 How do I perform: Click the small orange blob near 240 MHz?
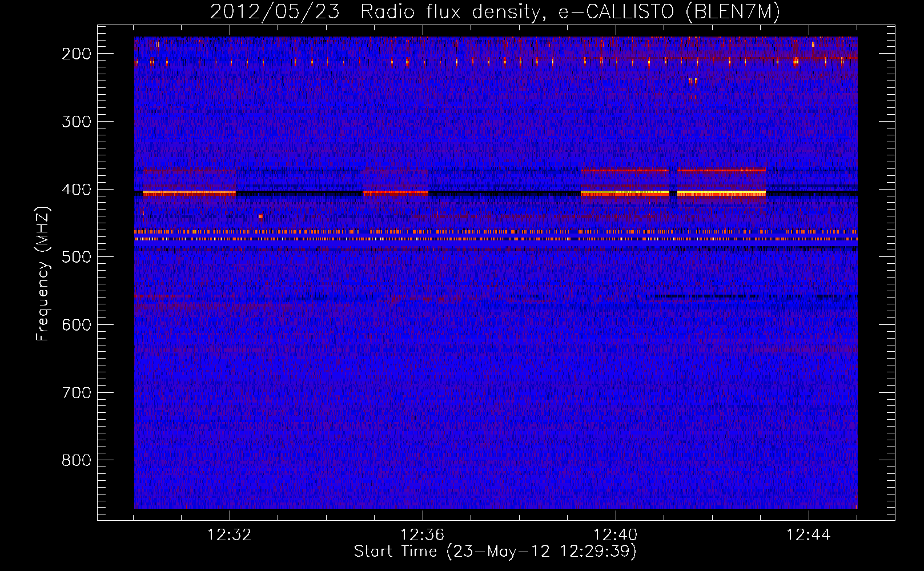[693, 81]
